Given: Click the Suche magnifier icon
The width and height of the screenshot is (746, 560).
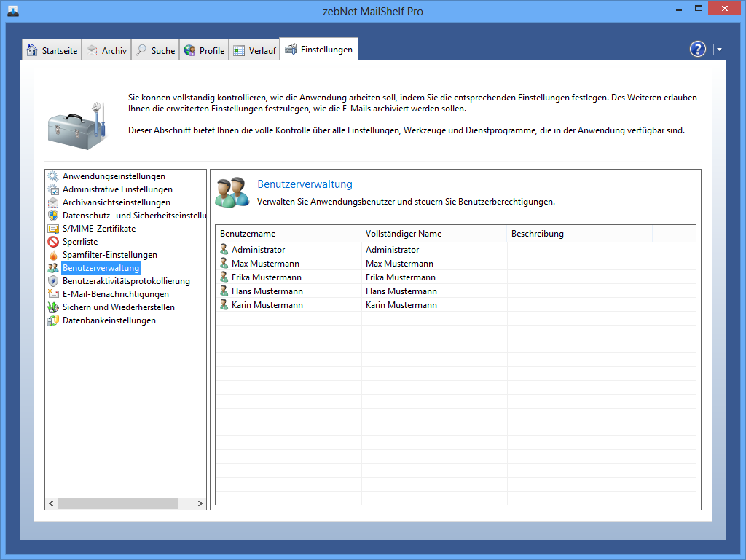Looking at the screenshot, I should click(141, 50).
